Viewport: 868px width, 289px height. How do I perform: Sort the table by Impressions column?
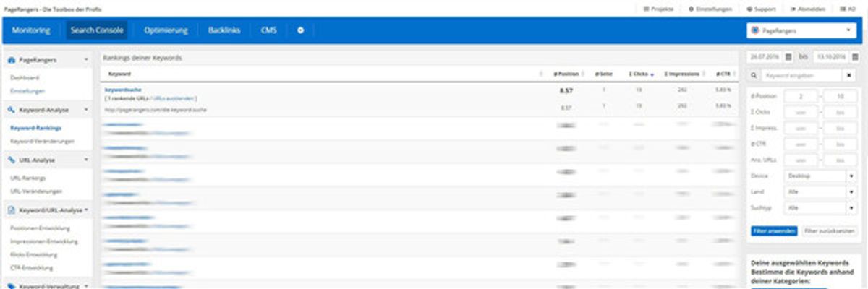point(681,74)
